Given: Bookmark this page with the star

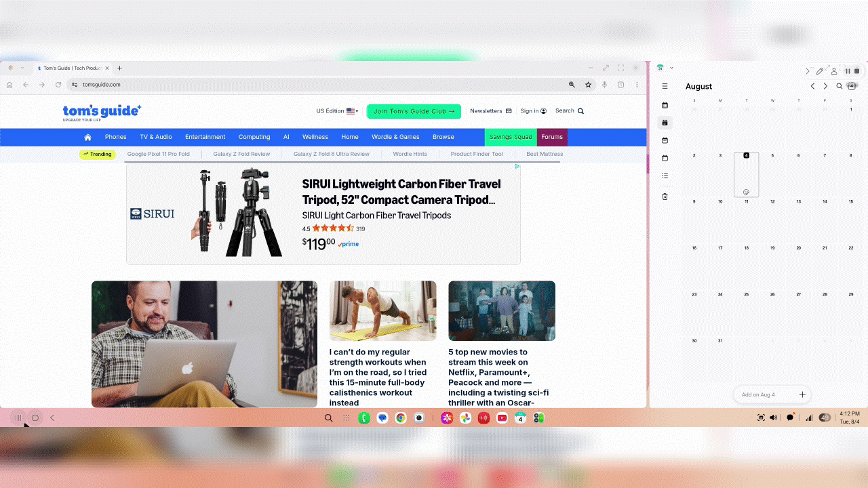Looking at the screenshot, I should coord(588,85).
